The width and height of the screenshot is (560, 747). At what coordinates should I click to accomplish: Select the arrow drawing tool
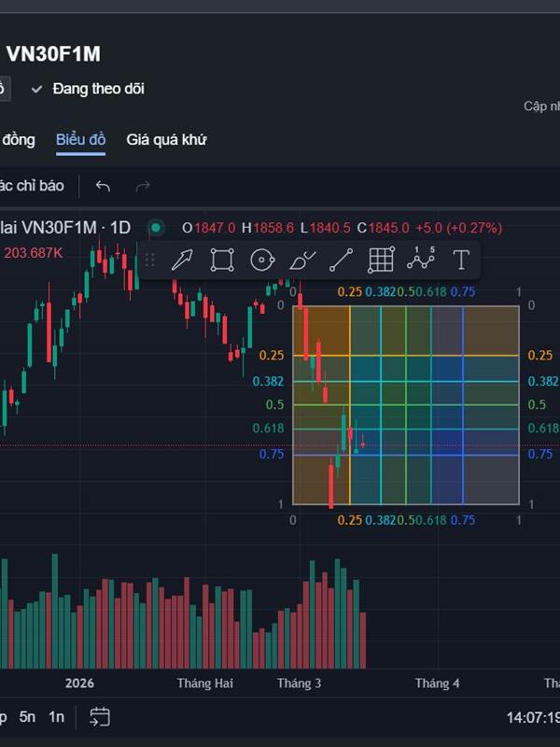[181, 260]
